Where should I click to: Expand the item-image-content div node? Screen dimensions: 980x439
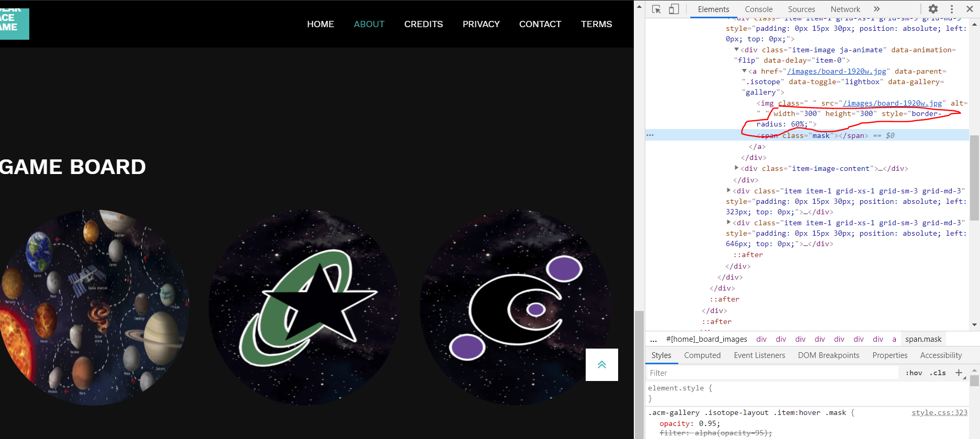click(x=736, y=168)
